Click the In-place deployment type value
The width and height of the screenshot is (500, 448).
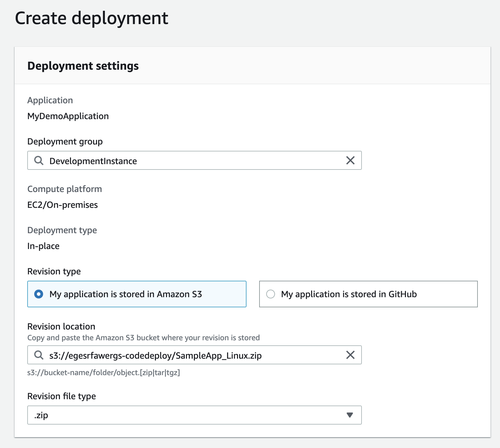43,246
